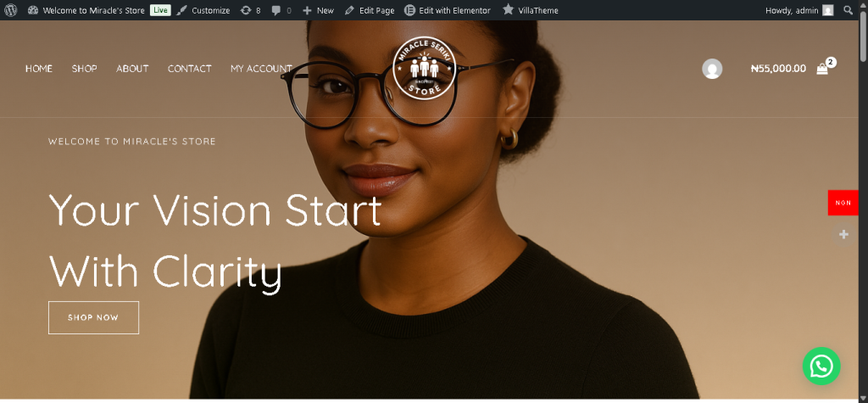Click the user account avatar icon

tap(712, 69)
